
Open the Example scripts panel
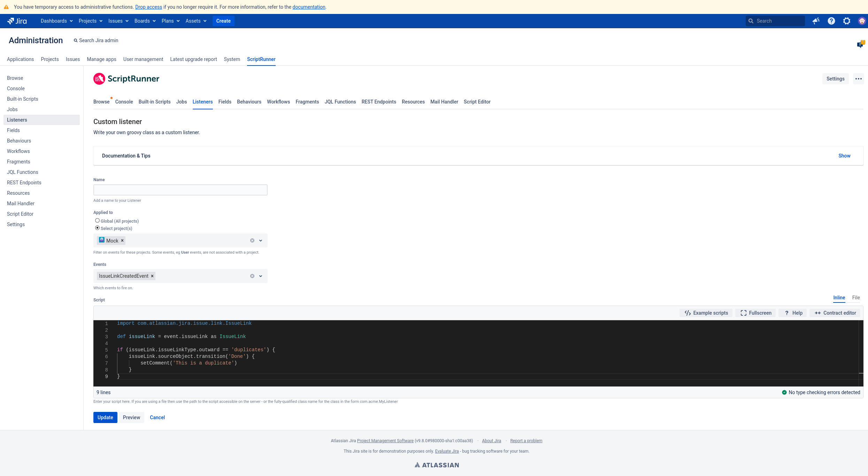click(x=705, y=313)
